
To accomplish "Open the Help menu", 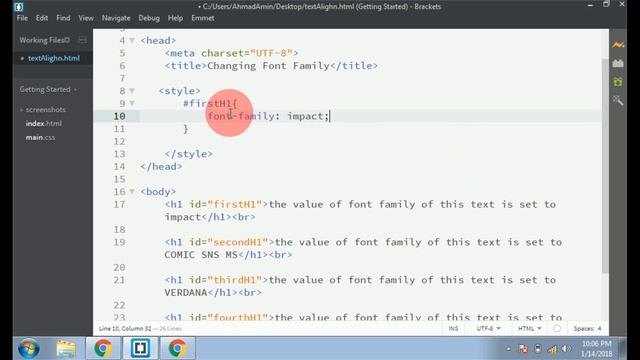I will click(175, 18).
